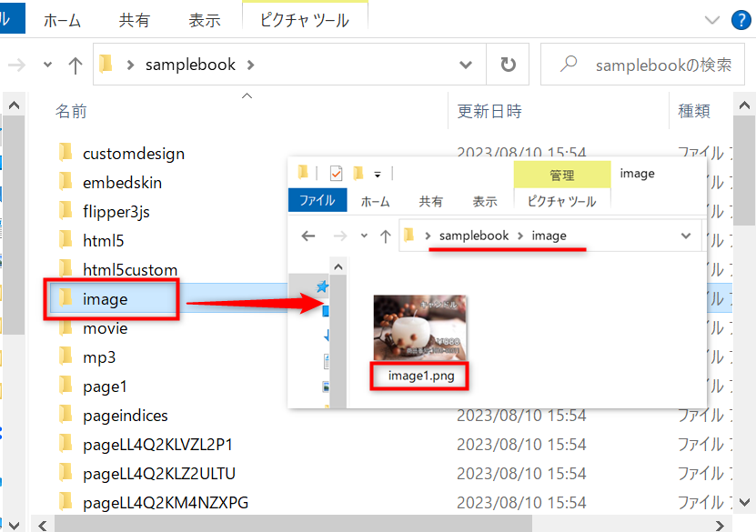Click the new folder icon in quick access toolbar
Screen dimensions: 756x532
pyautogui.click(x=358, y=173)
